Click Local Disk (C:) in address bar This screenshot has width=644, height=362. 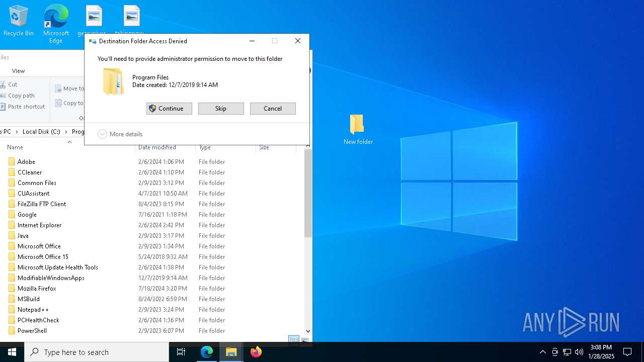tap(41, 132)
